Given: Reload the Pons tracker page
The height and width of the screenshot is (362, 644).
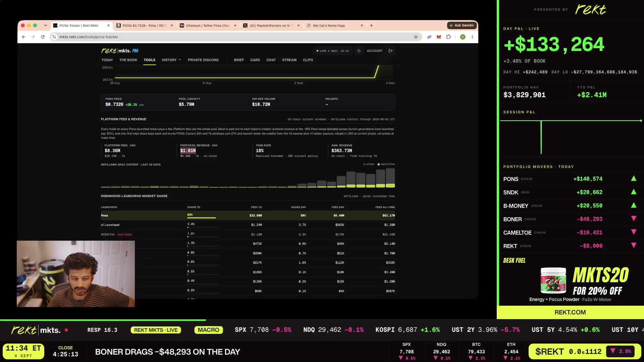Looking at the screenshot, I should pos(43,37).
